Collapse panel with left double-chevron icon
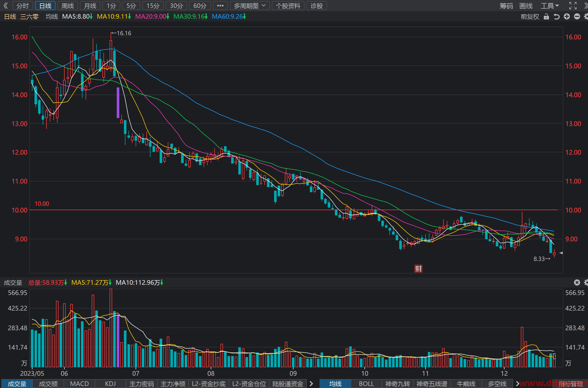The width and height of the screenshot is (588, 388). coord(6,6)
